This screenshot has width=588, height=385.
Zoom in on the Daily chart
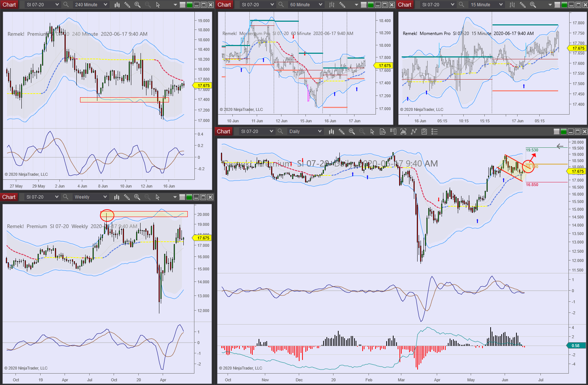352,132
